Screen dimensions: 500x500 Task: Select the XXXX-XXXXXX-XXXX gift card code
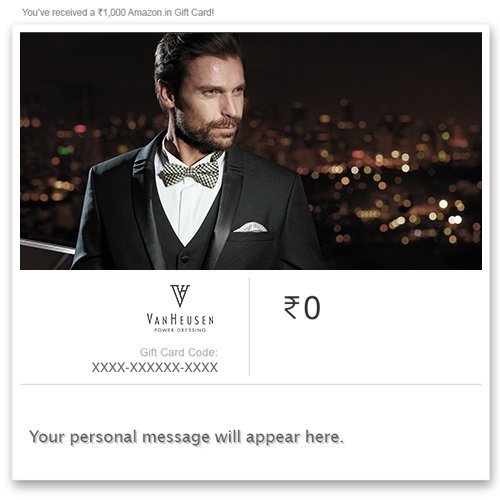155,367
